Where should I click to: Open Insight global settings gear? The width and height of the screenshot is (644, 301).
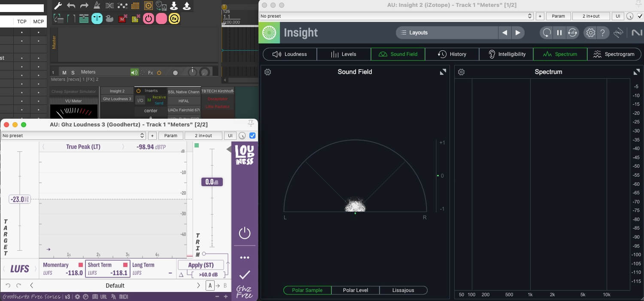click(x=590, y=33)
